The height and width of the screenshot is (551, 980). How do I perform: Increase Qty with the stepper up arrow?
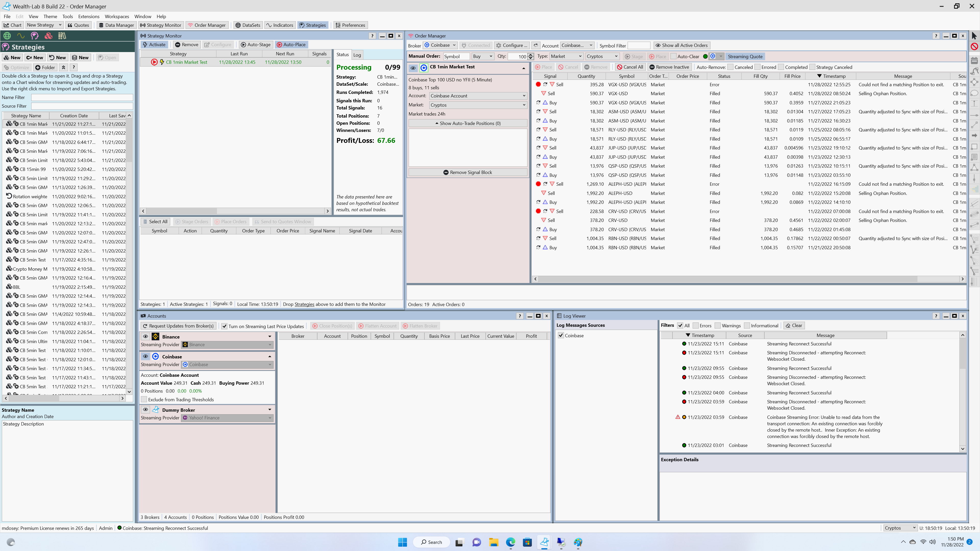coord(531,55)
